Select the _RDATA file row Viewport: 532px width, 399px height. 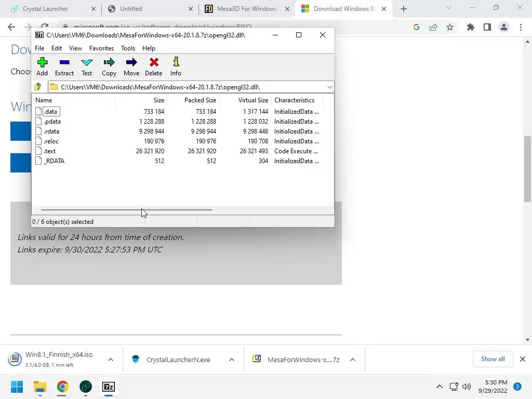pyautogui.click(x=177, y=161)
